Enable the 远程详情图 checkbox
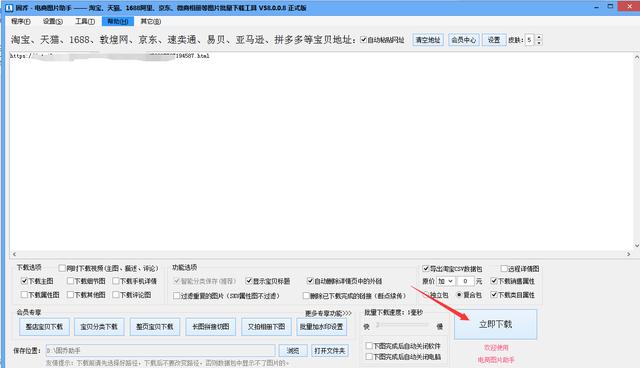Image resolution: width=640 pixels, height=368 pixels. [x=504, y=268]
